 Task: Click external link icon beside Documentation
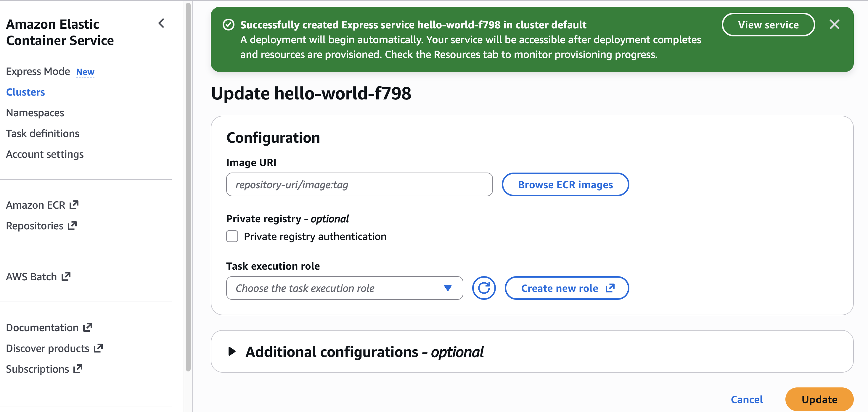pyautogui.click(x=88, y=327)
